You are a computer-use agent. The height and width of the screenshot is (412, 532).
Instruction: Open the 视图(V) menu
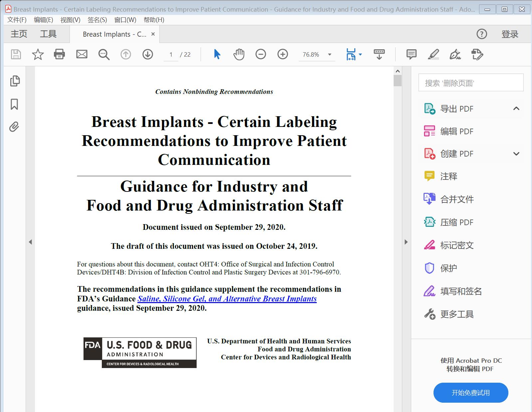[71, 20]
